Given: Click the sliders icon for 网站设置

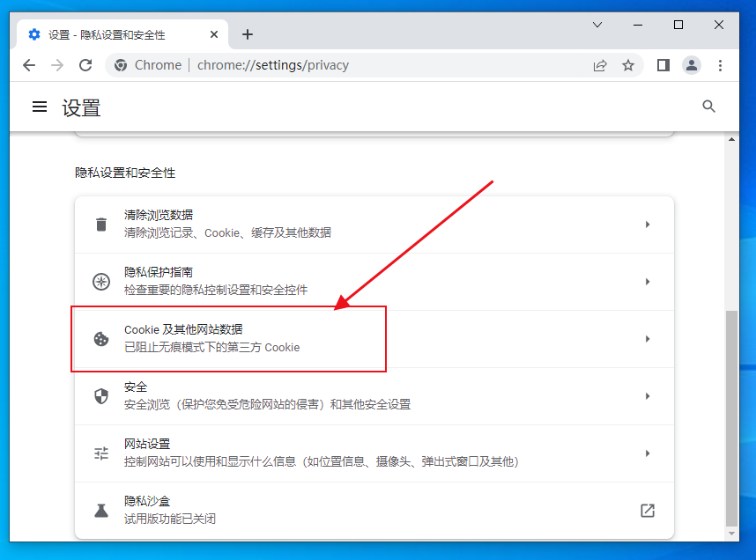Looking at the screenshot, I should pyautogui.click(x=101, y=453).
